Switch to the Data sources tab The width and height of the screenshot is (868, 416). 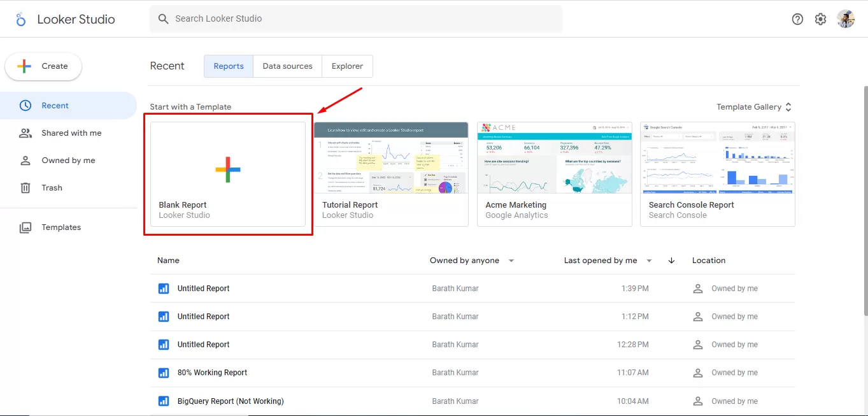pos(287,66)
